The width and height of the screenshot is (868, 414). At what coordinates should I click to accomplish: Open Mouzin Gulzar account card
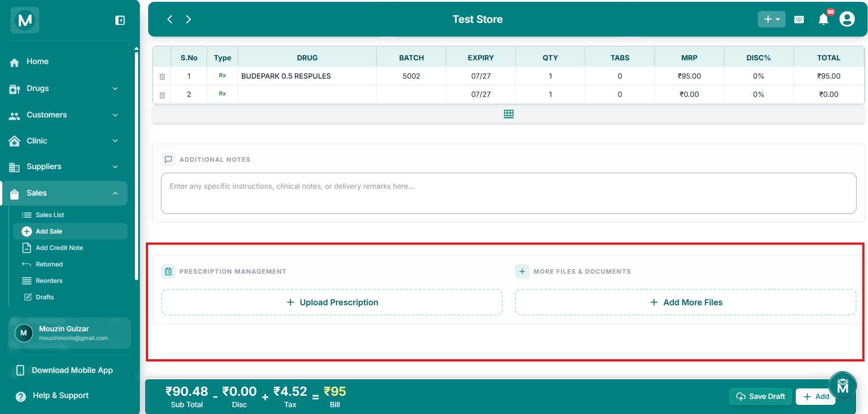pyautogui.click(x=70, y=333)
